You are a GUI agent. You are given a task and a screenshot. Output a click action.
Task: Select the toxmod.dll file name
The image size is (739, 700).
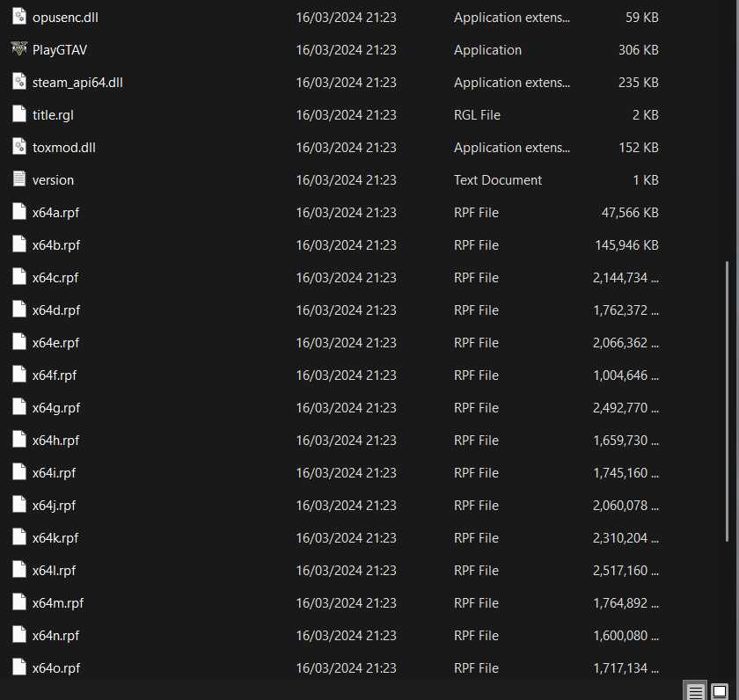pyautogui.click(x=63, y=148)
